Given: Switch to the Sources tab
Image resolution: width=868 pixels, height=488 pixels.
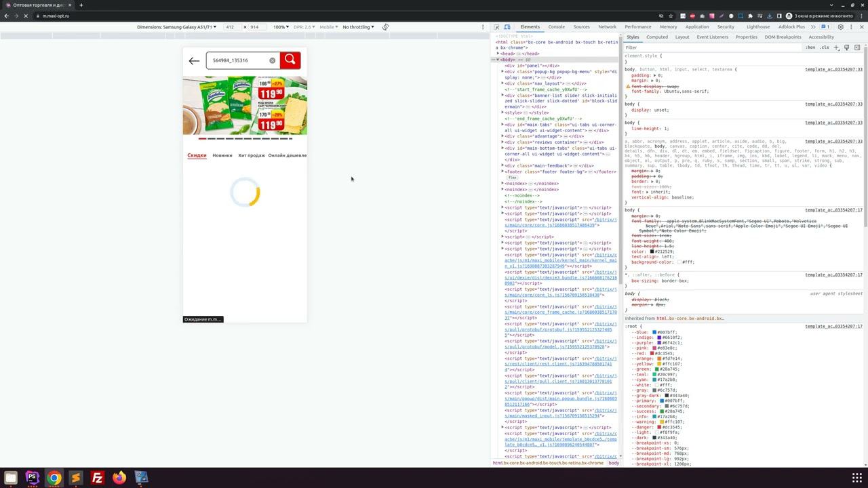Looking at the screenshot, I should point(581,27).
